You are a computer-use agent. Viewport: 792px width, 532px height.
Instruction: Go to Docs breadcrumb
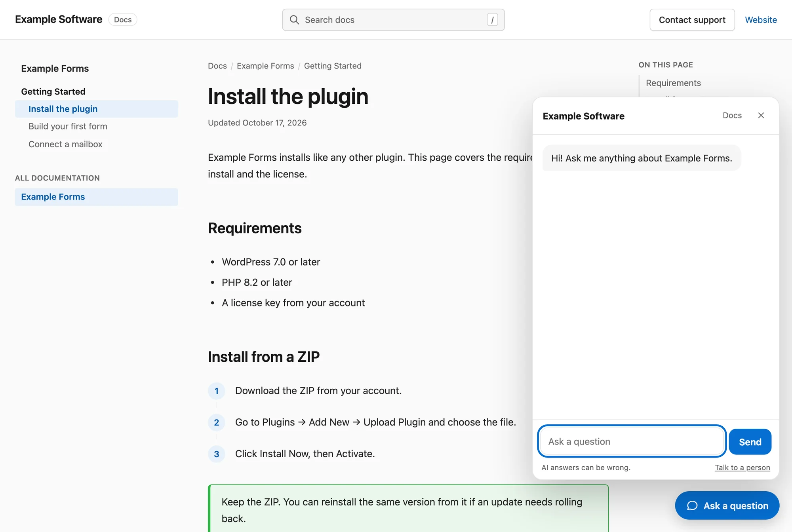[217, 66]
